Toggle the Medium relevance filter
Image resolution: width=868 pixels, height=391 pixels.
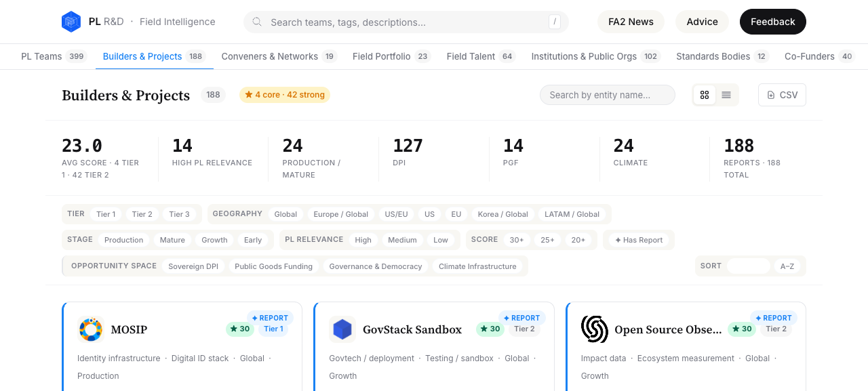tap(402, 240)
